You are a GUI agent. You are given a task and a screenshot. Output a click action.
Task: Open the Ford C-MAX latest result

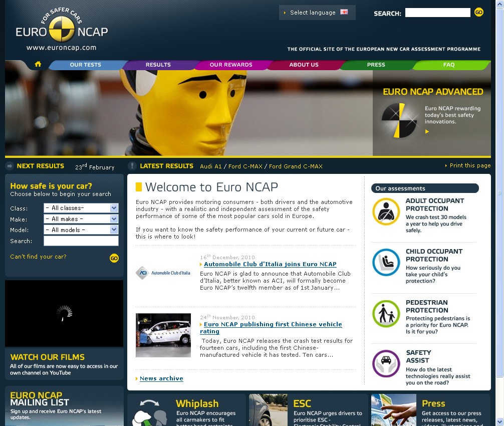245,166
